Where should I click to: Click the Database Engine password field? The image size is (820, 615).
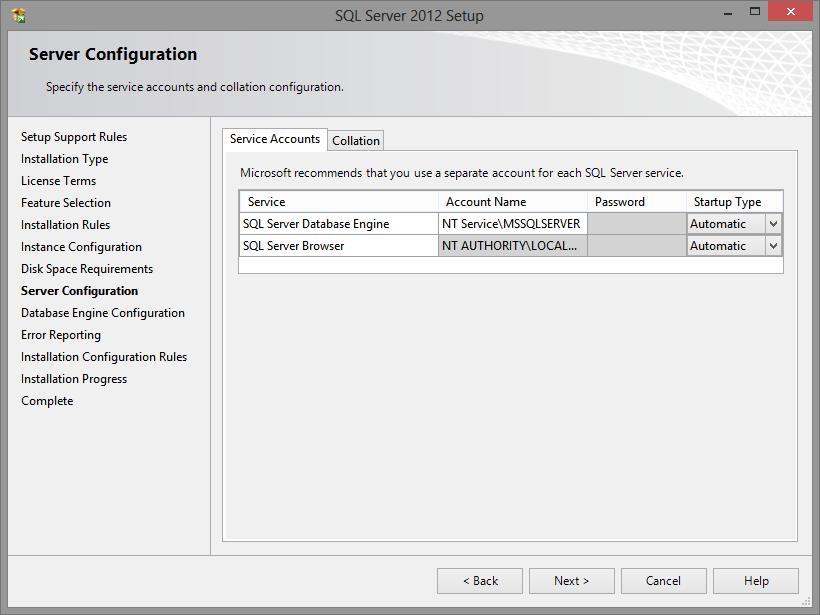click(x=636, y=224)
